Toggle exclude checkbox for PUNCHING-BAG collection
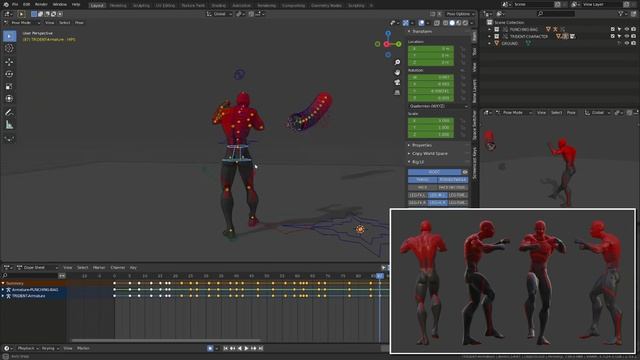The width and height of the screenshot is (640, 360). tap(613, 29)
